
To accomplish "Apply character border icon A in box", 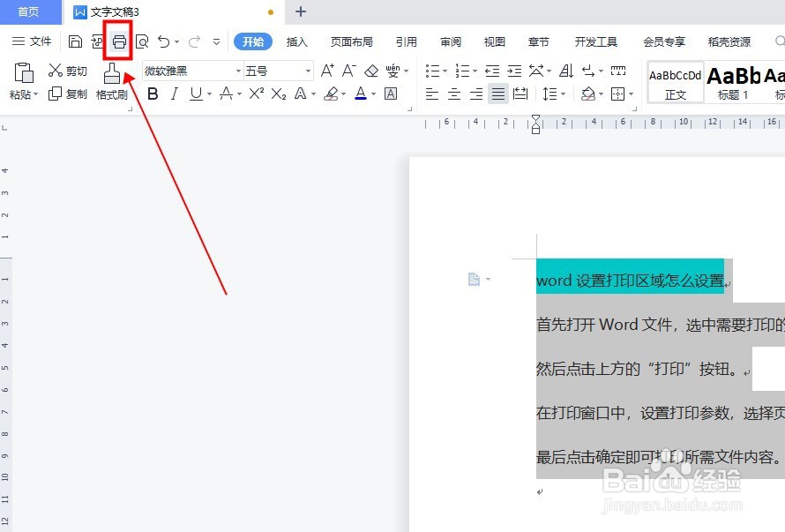I will [x=391, y=94].
